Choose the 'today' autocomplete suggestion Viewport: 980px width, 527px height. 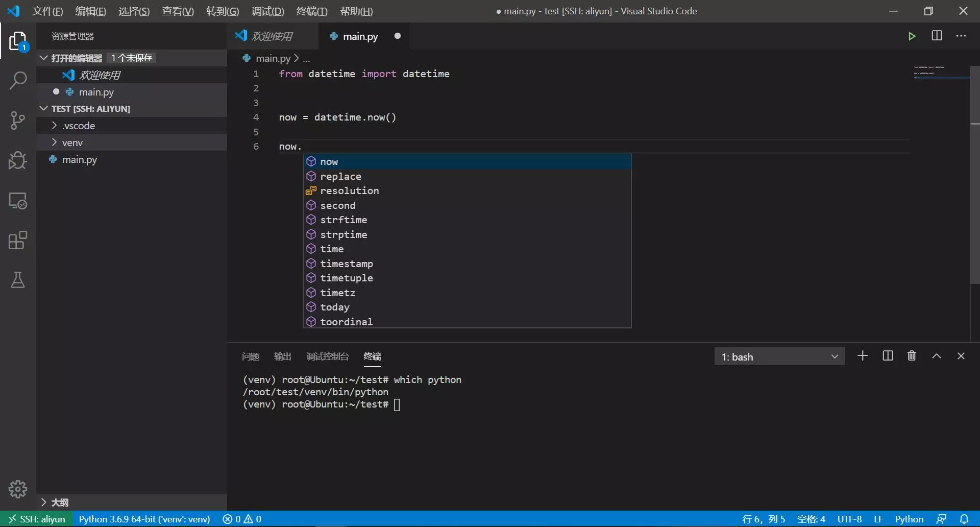pyautogui.click(x=467, y=307)
